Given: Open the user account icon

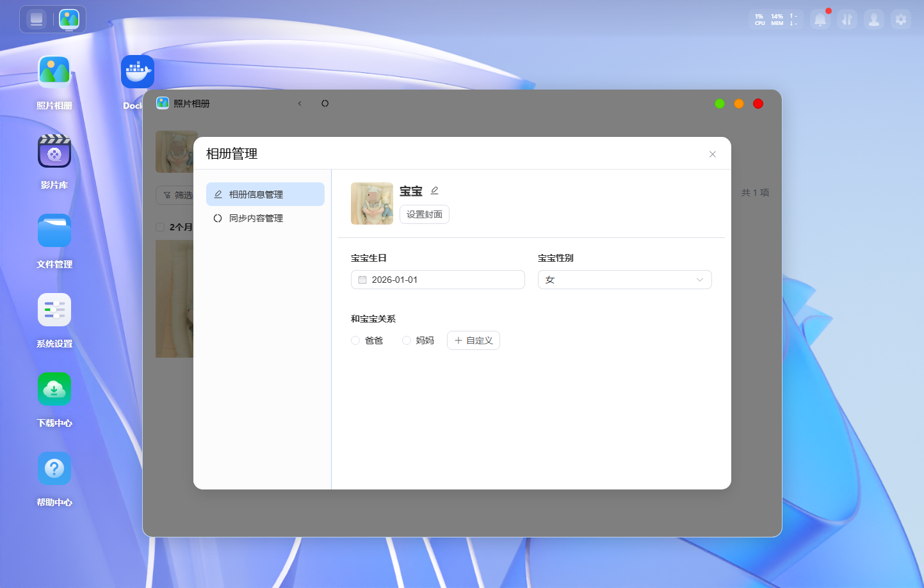Looking at the screenshot, I should 874,20.
